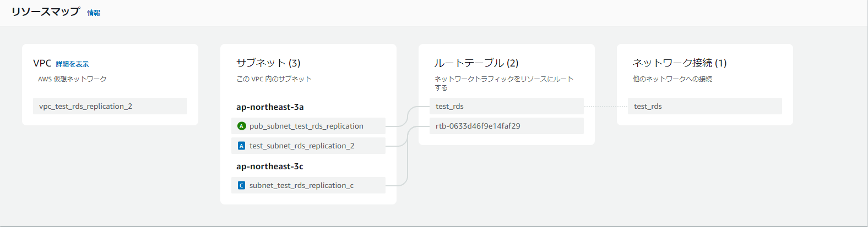Click the サブネット (3) card title
868x227 pixels.
[x=268, y=63]
